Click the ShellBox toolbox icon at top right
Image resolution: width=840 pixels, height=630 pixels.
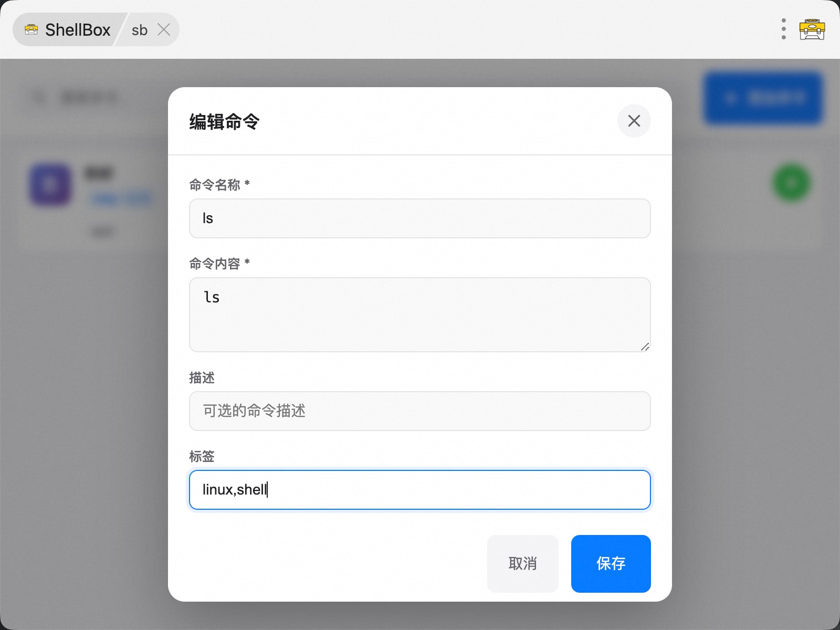point(812,29)
